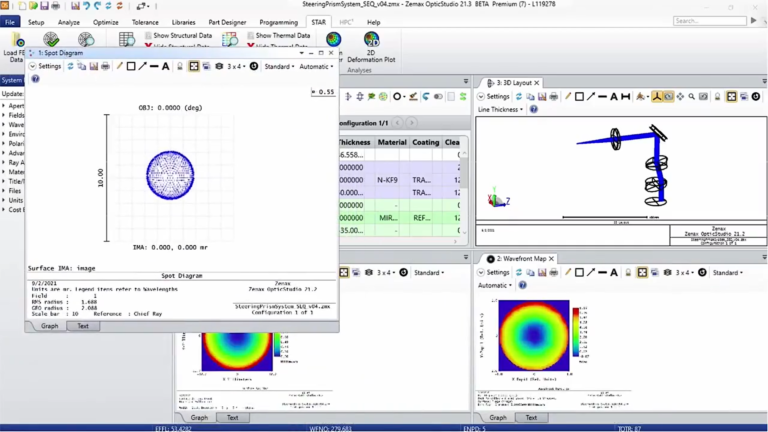Click the New file icon in quick access toolbar
The height and width of the screenshot is (432, 768).
tap(22, 6)
